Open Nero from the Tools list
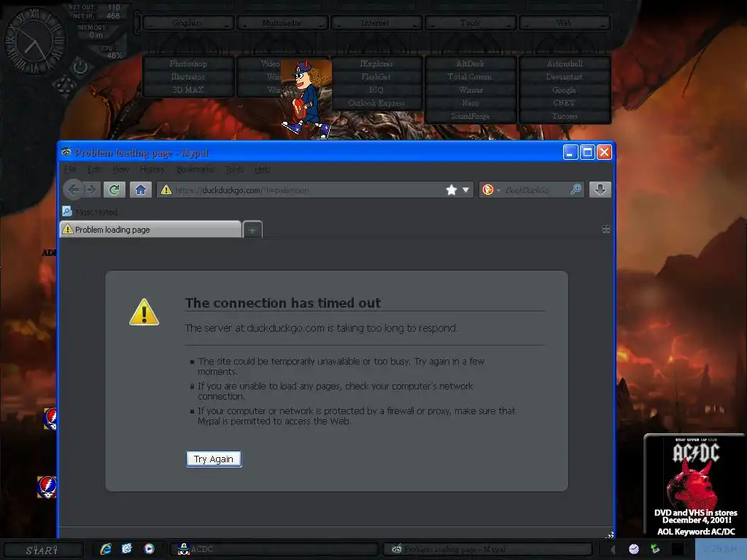This screenshot has width=747, height=560. [x=471, y=103]
